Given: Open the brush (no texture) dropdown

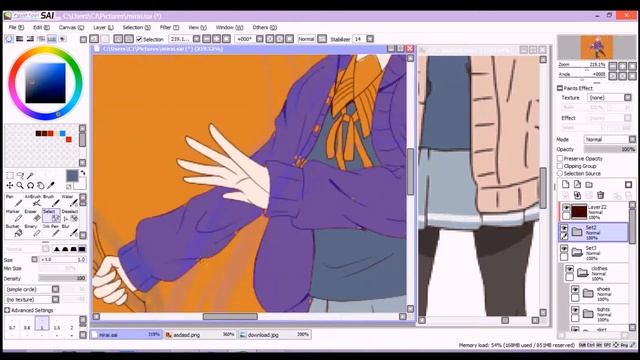Looking at the screenshot, I should point(56,300).
